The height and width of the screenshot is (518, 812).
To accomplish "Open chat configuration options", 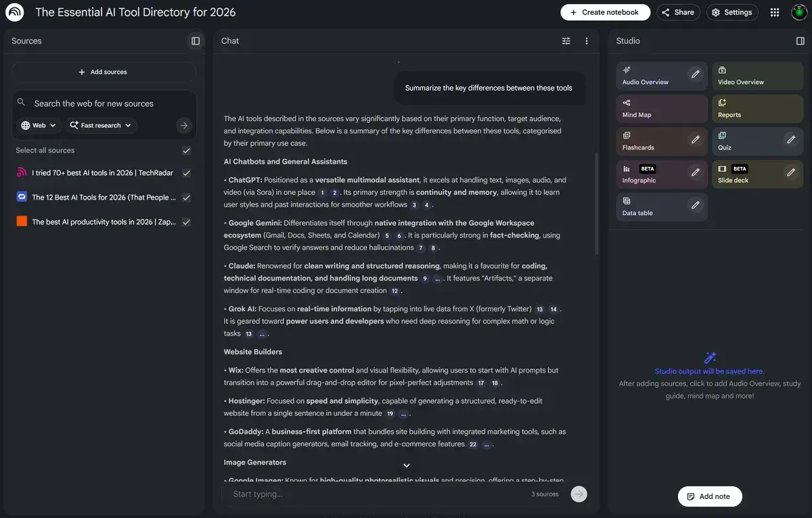I will pyautogui.click(x=566, y=41).
